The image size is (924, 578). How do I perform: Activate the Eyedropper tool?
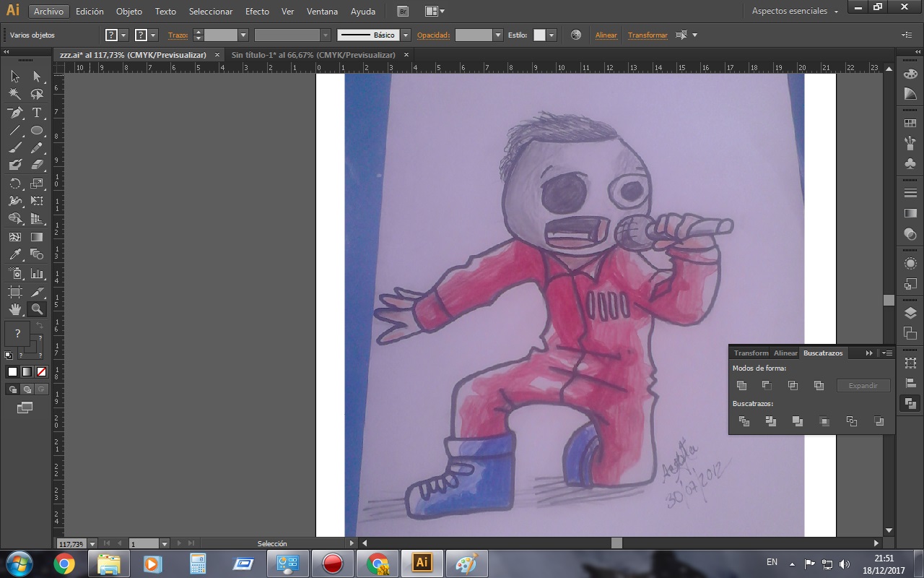pos(14,254)
